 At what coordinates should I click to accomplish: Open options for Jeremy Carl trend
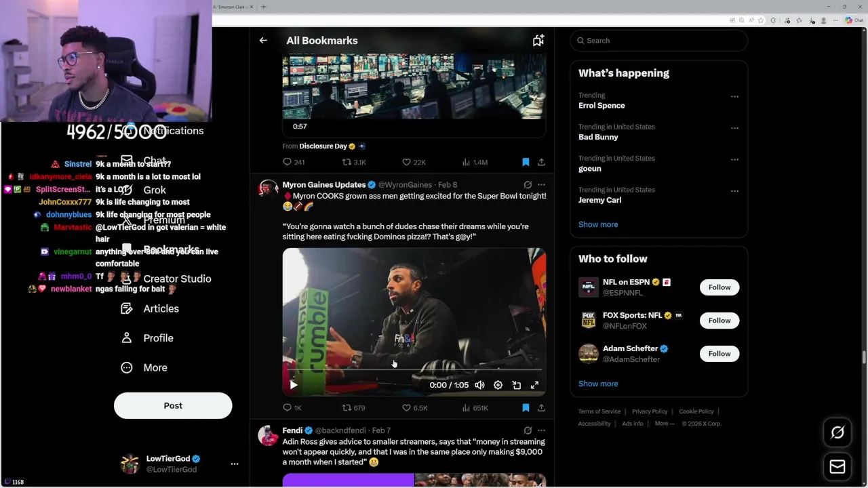734,190
